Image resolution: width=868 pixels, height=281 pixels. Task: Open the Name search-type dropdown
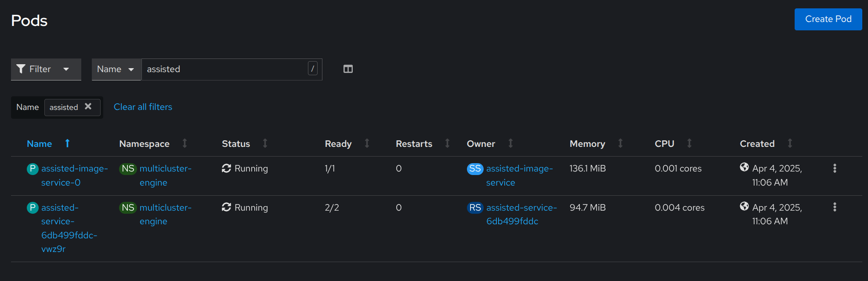(116, 69)
